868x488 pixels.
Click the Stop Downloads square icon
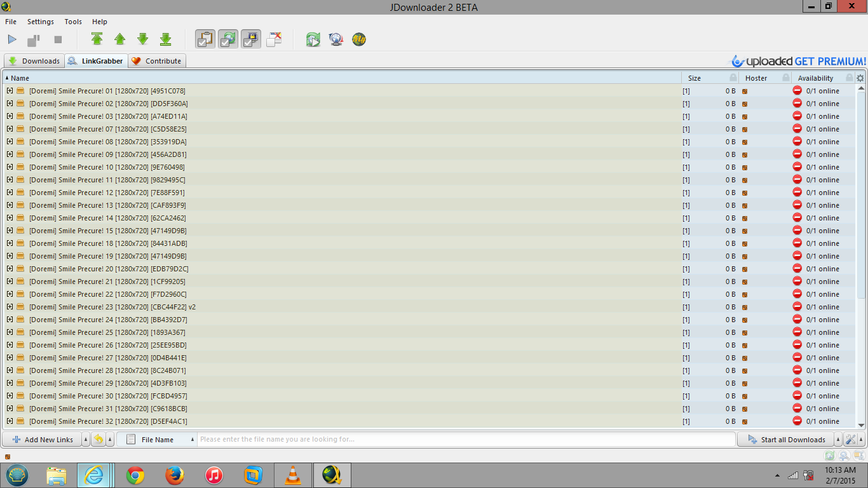point(58,39)
